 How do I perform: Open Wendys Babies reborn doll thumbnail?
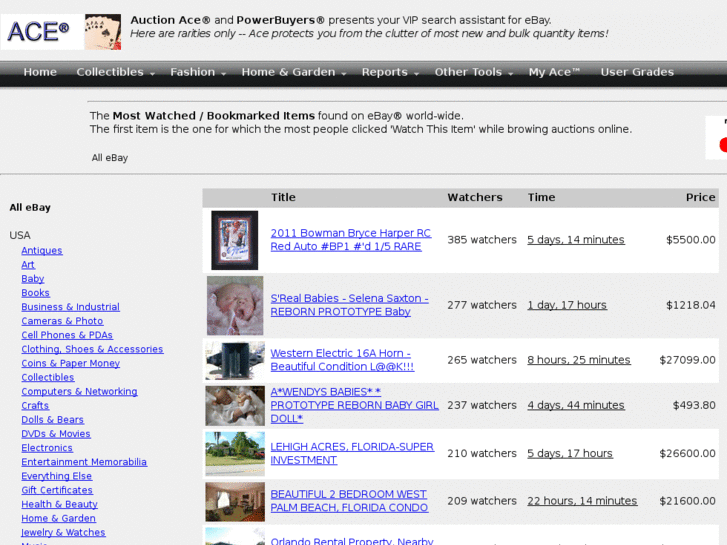[235, 406]
